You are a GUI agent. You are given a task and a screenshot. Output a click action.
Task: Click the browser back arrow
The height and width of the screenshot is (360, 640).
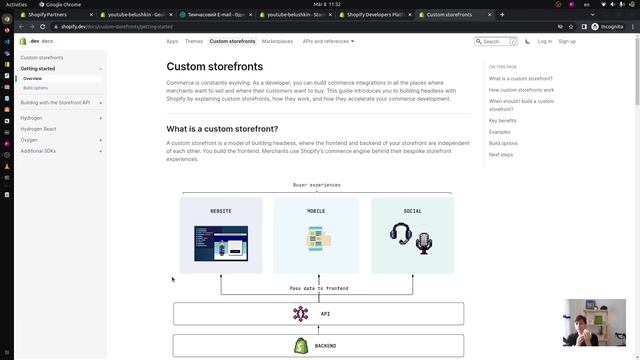click(21, 27)
